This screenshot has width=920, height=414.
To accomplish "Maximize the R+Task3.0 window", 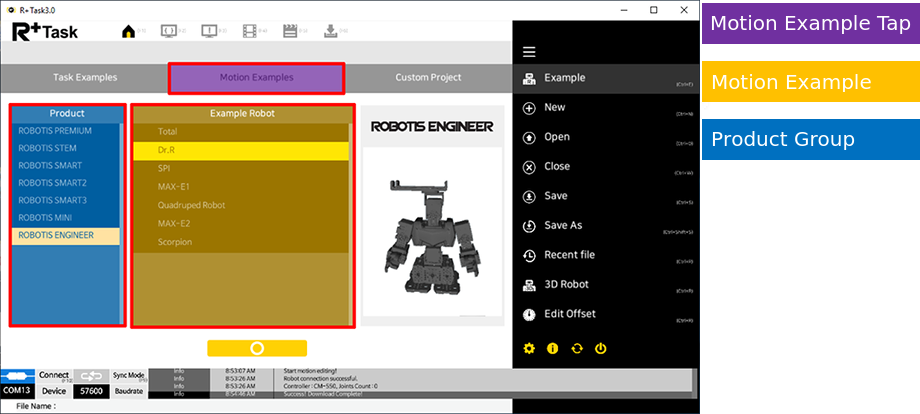I will (x=654, y=10).
